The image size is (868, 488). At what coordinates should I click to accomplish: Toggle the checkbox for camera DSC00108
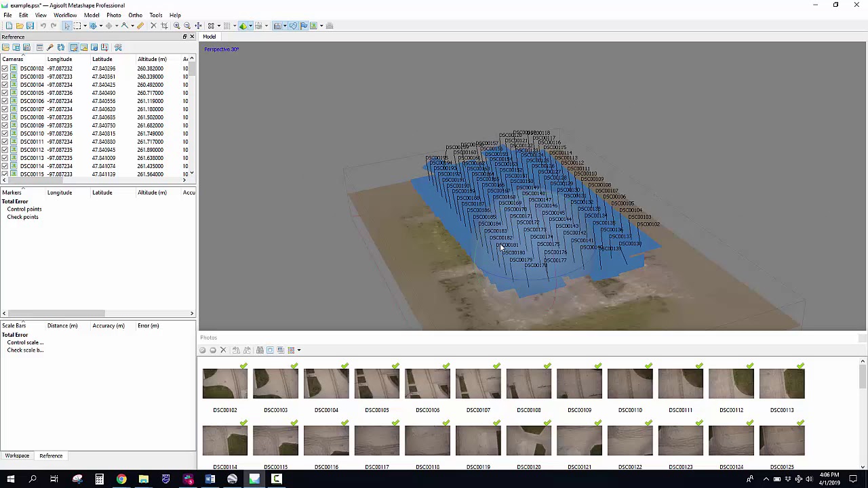pyautogui.click(x=5, y=117)
